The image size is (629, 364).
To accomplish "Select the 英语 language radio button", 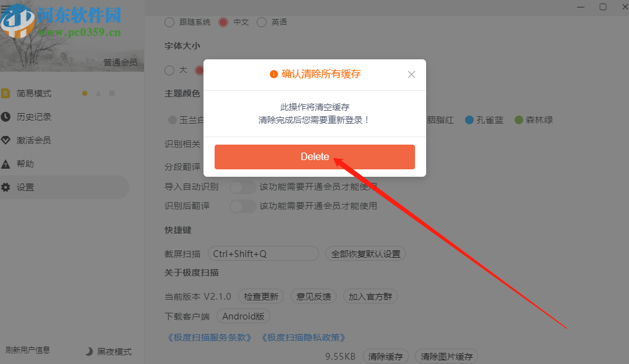I will 260,22.
